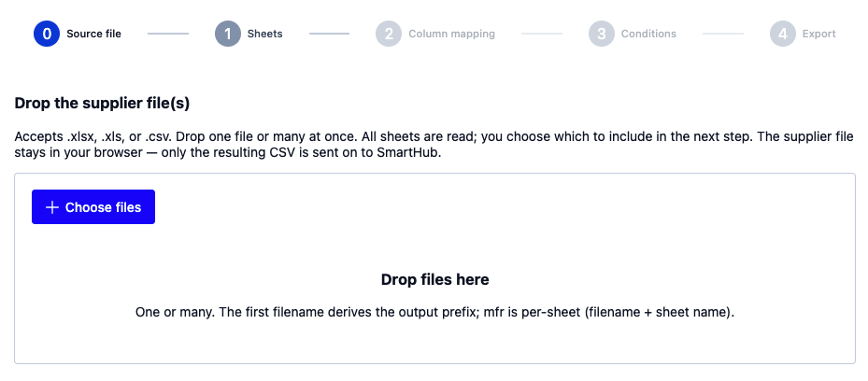
Task: Select the step 3 circle icon
Action: click(x=602, y=34)
